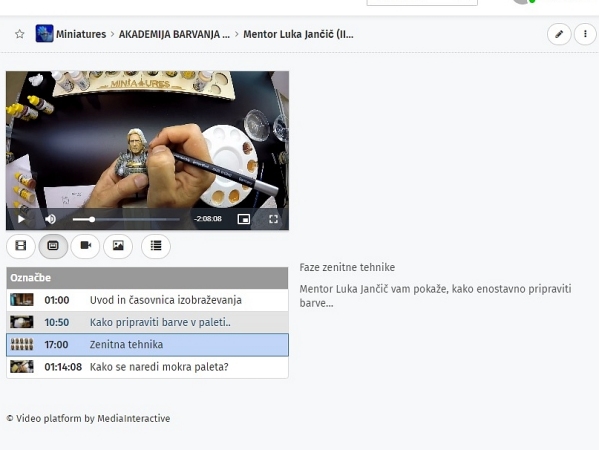The image size is (600, 450).
Task: Play the video
Action: 21,219
